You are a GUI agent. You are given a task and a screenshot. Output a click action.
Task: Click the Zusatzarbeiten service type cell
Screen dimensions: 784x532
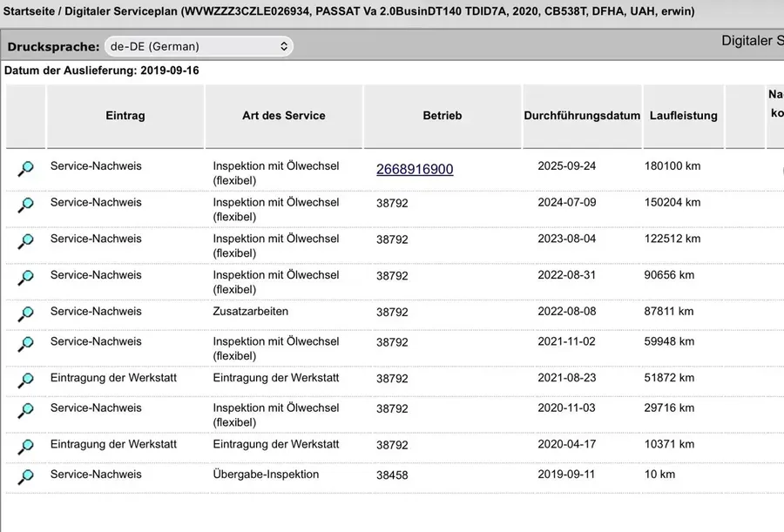(251, 311)
